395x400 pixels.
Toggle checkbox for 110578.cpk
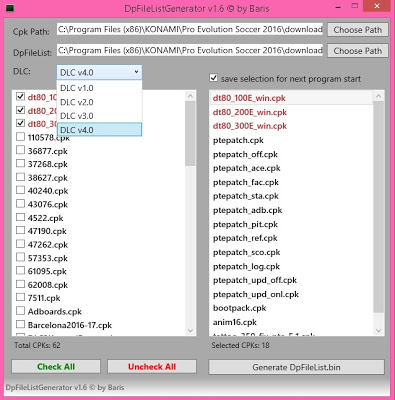click(x=20, y=137)
